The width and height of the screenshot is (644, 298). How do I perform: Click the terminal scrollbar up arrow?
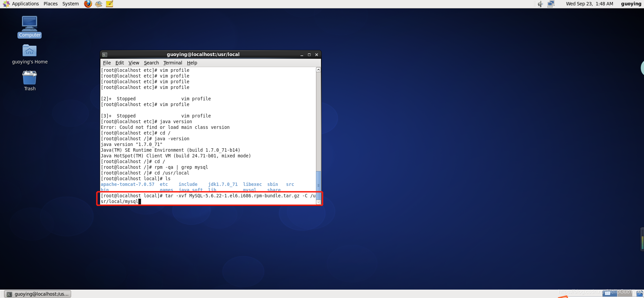[x=318, y=70]
